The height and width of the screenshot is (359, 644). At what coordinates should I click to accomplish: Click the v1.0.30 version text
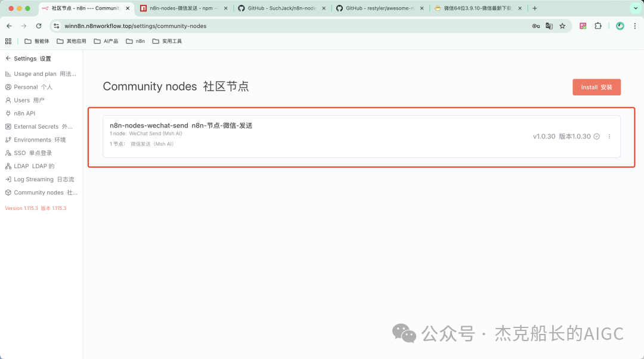tap(544, 137)
